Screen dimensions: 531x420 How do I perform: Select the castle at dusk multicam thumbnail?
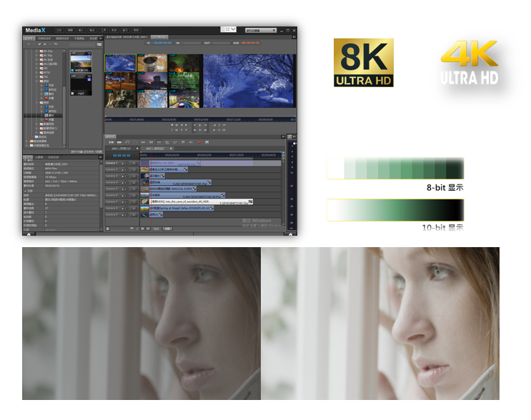pos(152,81)
